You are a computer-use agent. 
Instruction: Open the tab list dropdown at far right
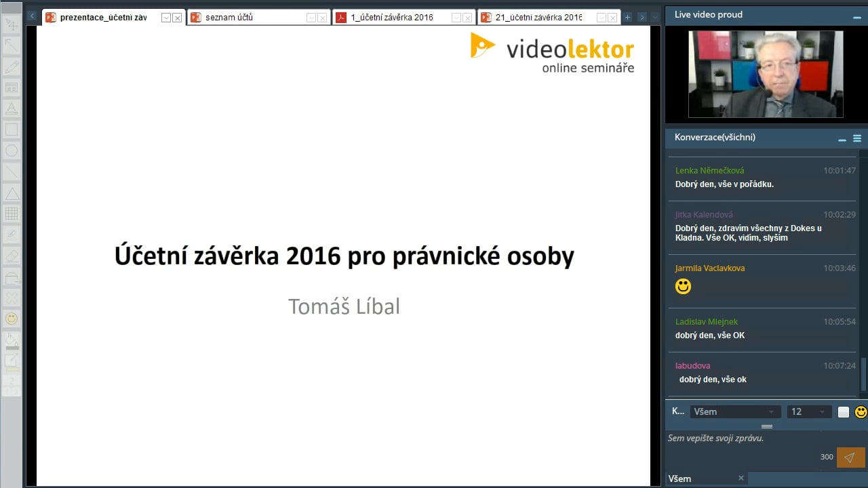click(x=655, y=17)
